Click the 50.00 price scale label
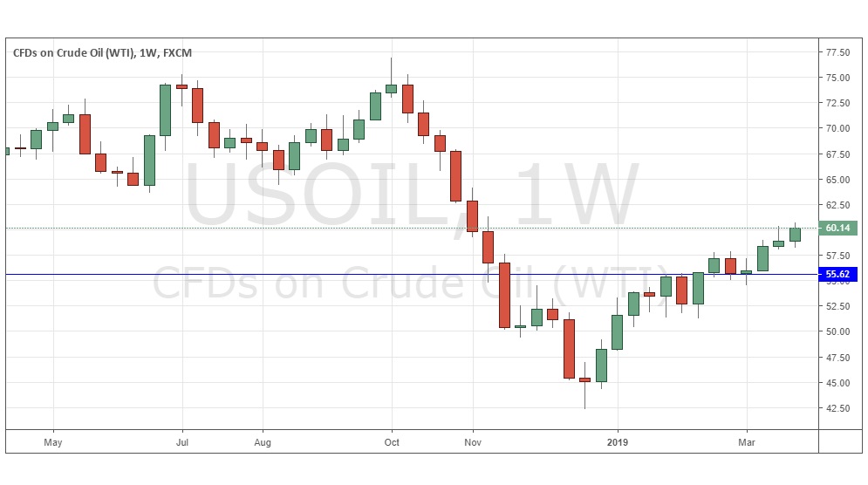This screenshot has width=868, height=485. tap(837, 331)
